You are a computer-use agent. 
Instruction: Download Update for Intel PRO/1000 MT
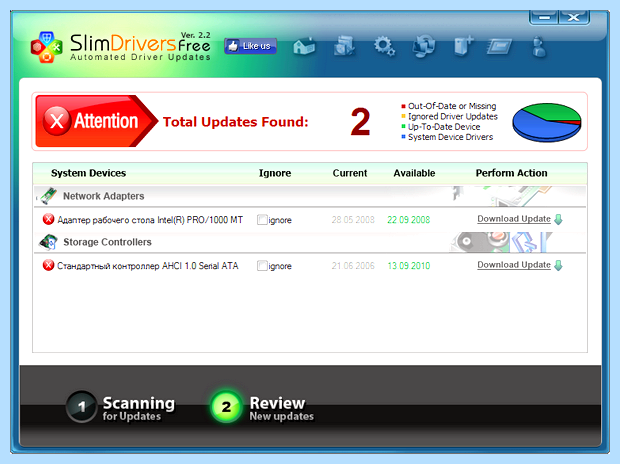coord(514,219)
